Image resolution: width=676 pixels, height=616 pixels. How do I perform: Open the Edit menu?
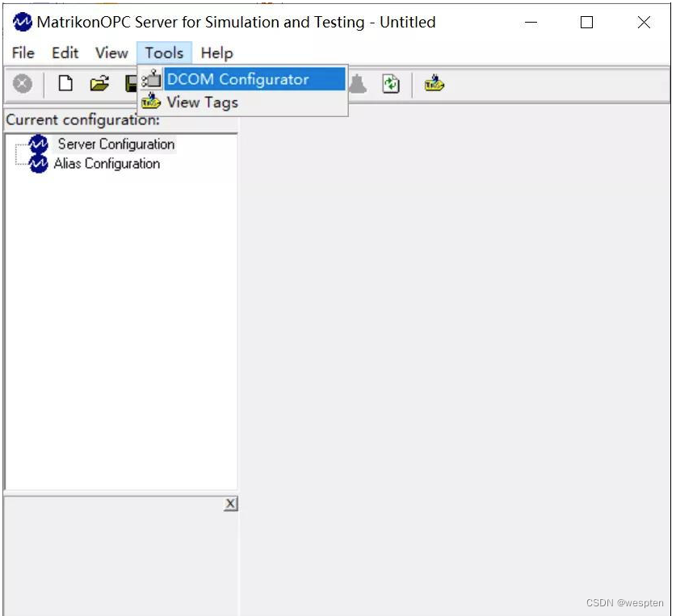pos(65,53)
